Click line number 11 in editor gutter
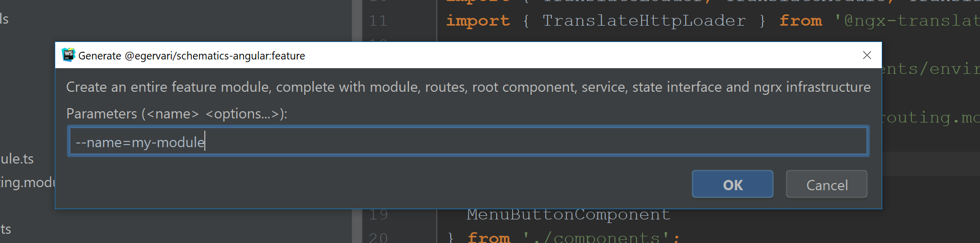Screen dimensions: 980x243 [x=378, y=21]
